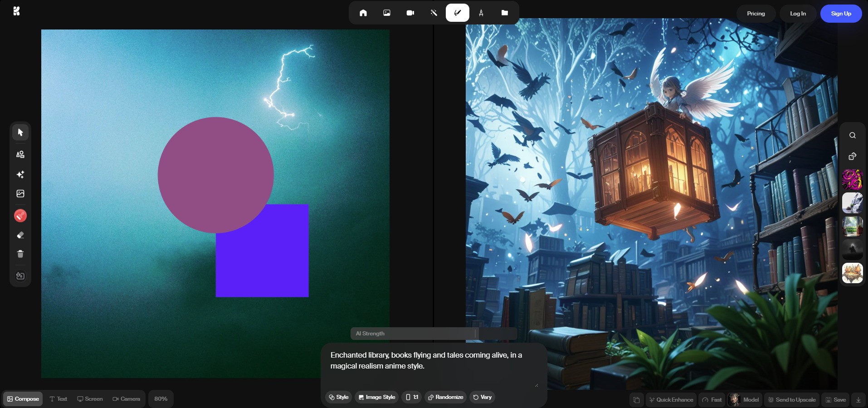Toggle the Fast generation mode

click(712, 400)
